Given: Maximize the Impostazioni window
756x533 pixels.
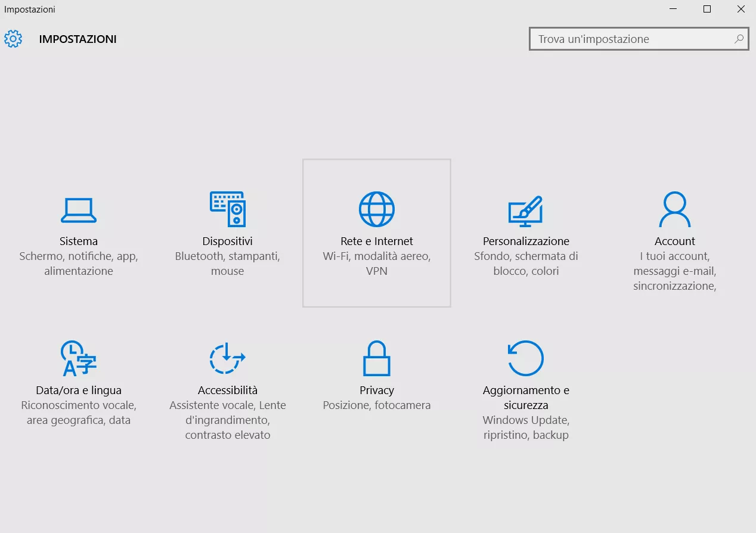Looking at the screenshot, I should pyautogui.click(x=707, y=9).
